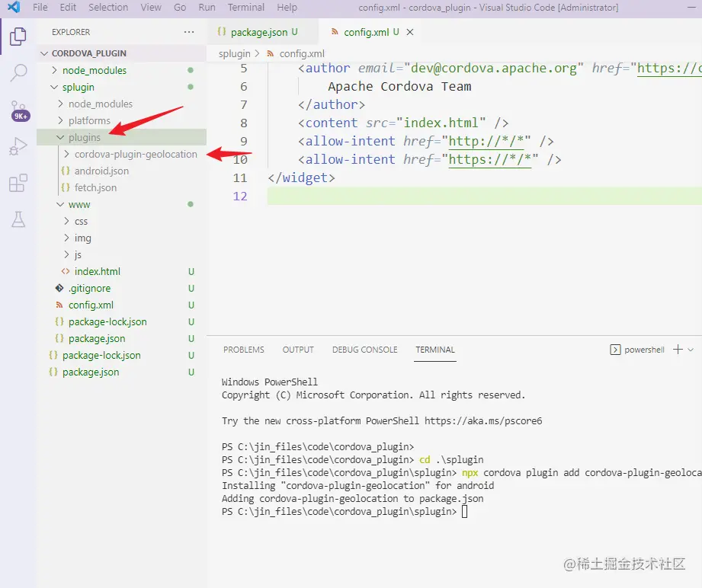Viewport: 702px width, 588px height.
Task: Expand the css folder
Action: [x=122, y=221]
